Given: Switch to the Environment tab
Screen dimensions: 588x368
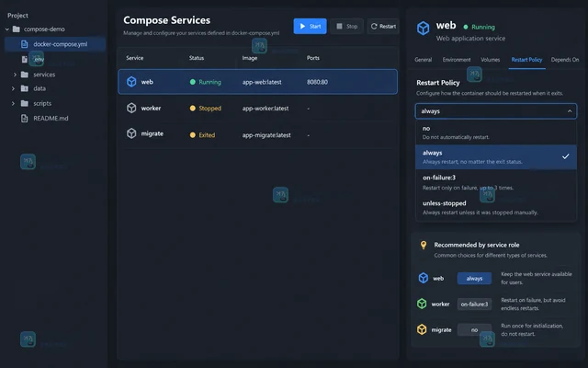Looking at the screenshot, I should [x=457, y=60].
